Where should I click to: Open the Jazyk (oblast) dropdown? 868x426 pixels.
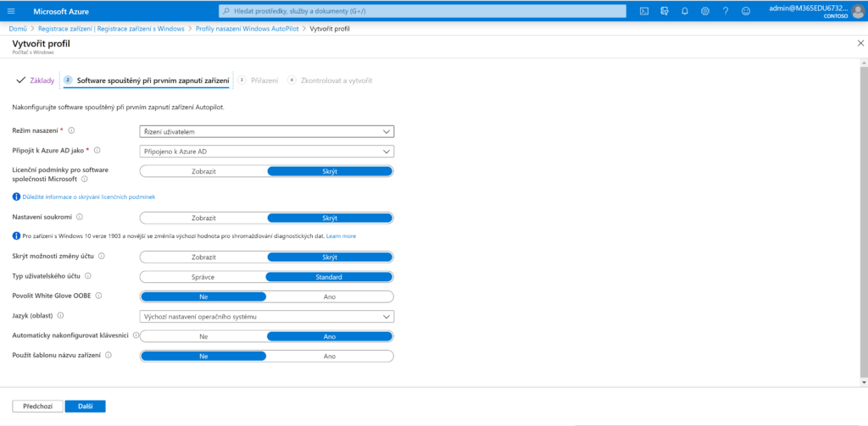266,317
